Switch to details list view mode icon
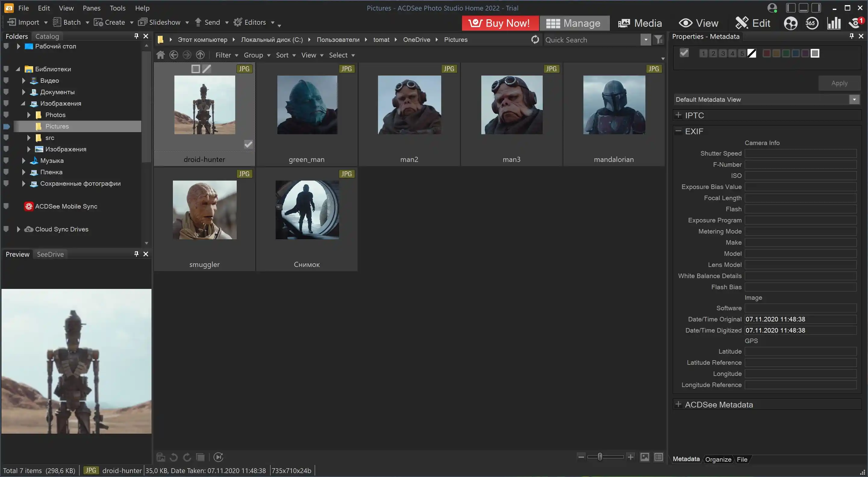The image size is (868, 477). [658, 457]
